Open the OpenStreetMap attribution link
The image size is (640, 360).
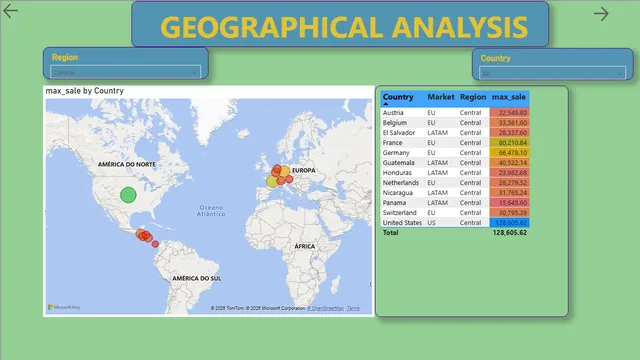325,308
